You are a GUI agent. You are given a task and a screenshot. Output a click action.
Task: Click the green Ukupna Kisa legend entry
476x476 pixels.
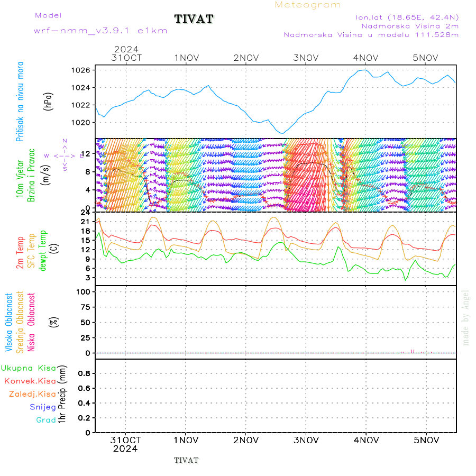click(x=29, y=368)
